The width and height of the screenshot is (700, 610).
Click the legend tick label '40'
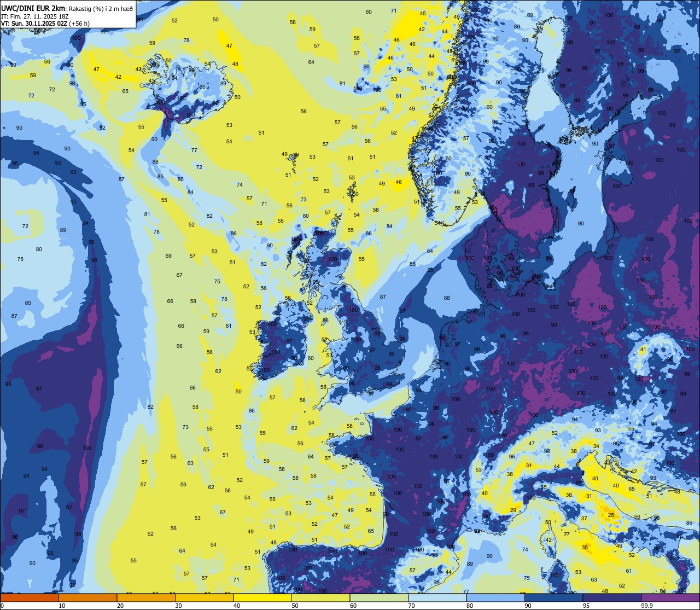236,606
